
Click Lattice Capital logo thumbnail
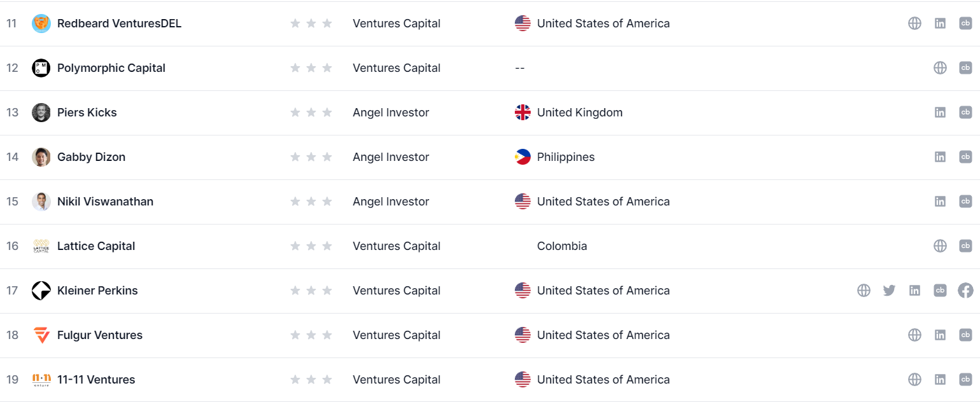[x=41, y=246]
